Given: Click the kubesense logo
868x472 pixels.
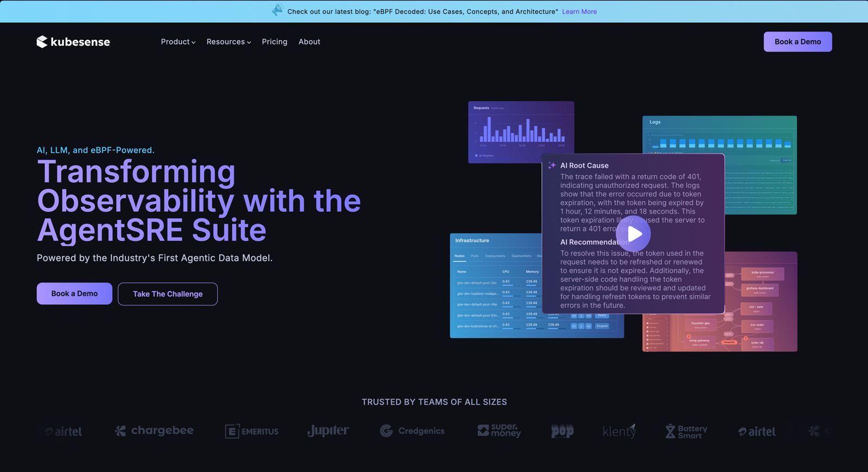Looking at the screenshot, I should (x=73, y=42).
